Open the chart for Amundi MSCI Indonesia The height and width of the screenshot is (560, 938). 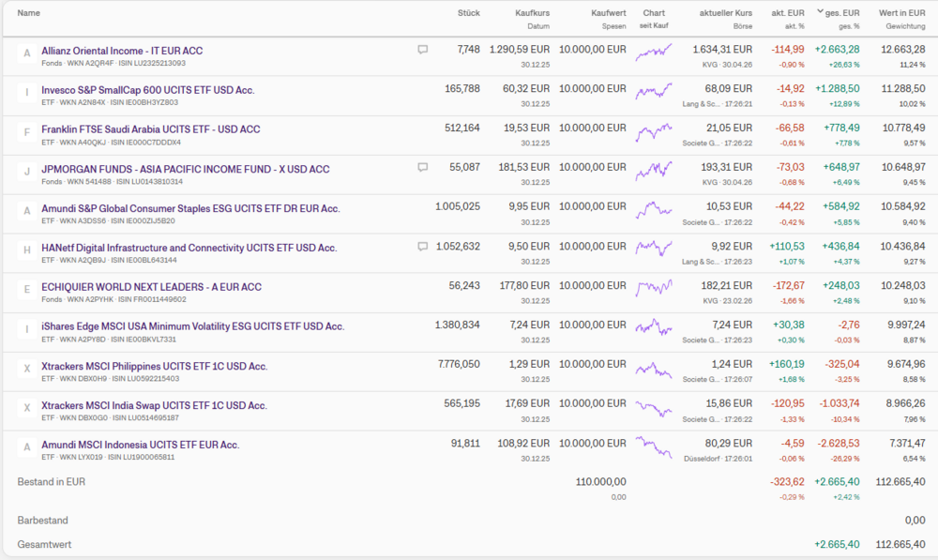point(654,446)
